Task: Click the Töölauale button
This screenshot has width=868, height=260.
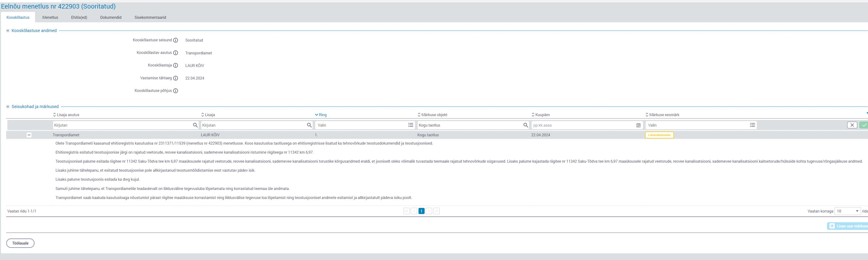Action: (20, 243)
